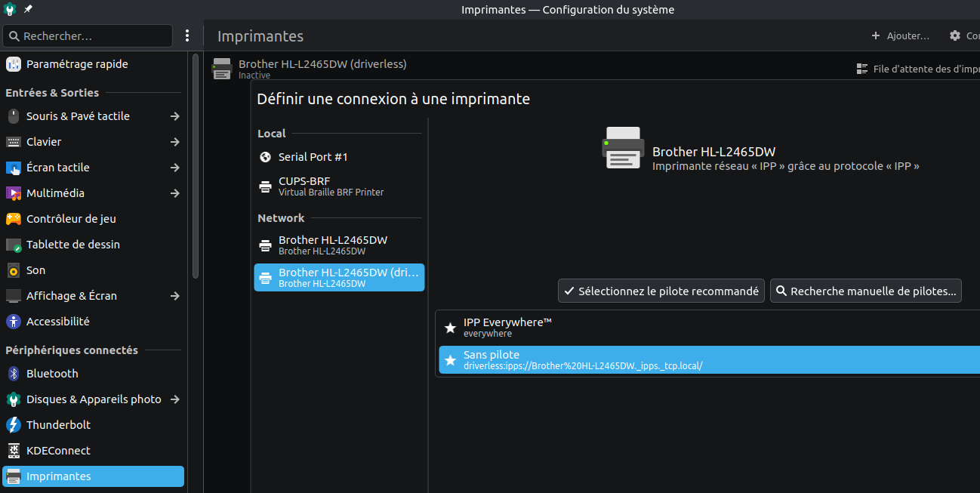Expand Souris & Pavé tactile with its arrow

point(174,116)
